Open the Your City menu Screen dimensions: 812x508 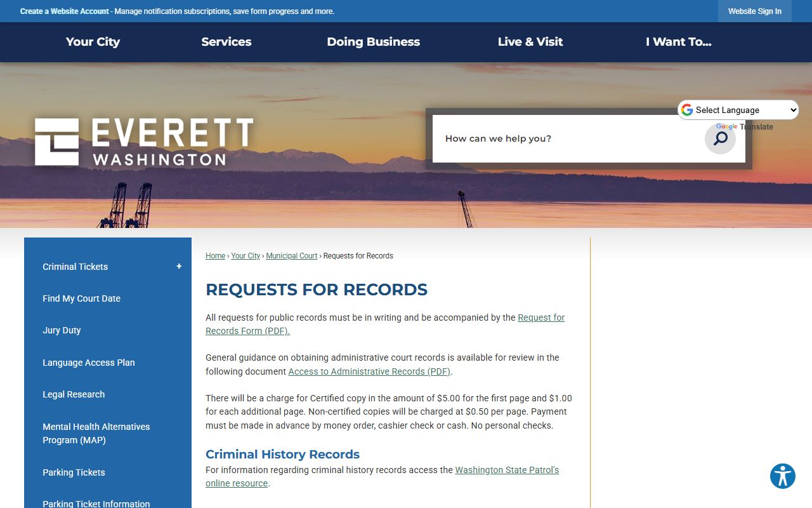(x=93, y=42)
